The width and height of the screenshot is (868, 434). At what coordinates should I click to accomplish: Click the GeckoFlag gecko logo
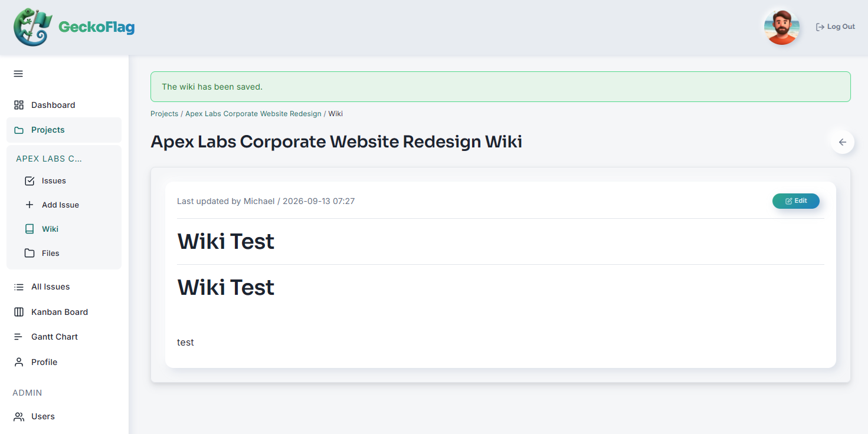(x=34, y=27)
